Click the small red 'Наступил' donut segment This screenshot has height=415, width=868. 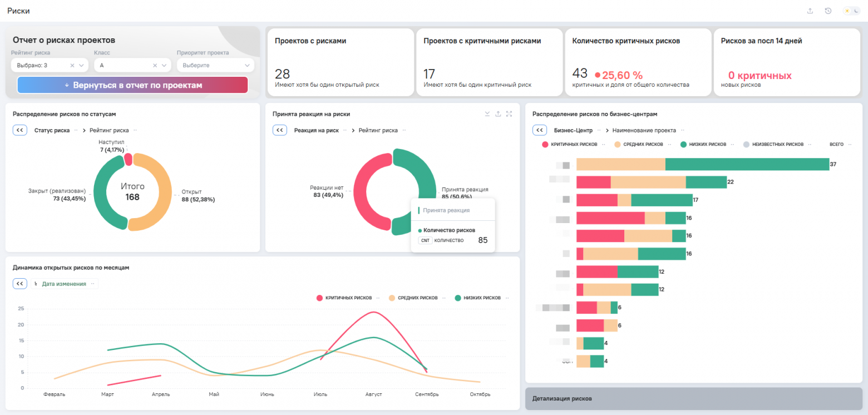point(128,160)
